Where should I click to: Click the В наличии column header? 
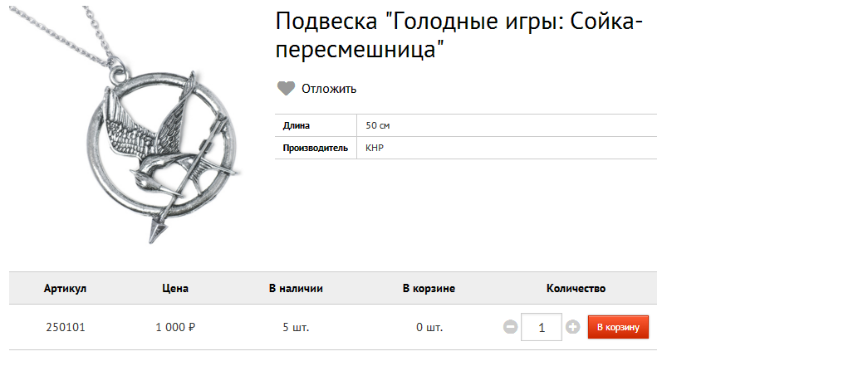pos(297,289)
